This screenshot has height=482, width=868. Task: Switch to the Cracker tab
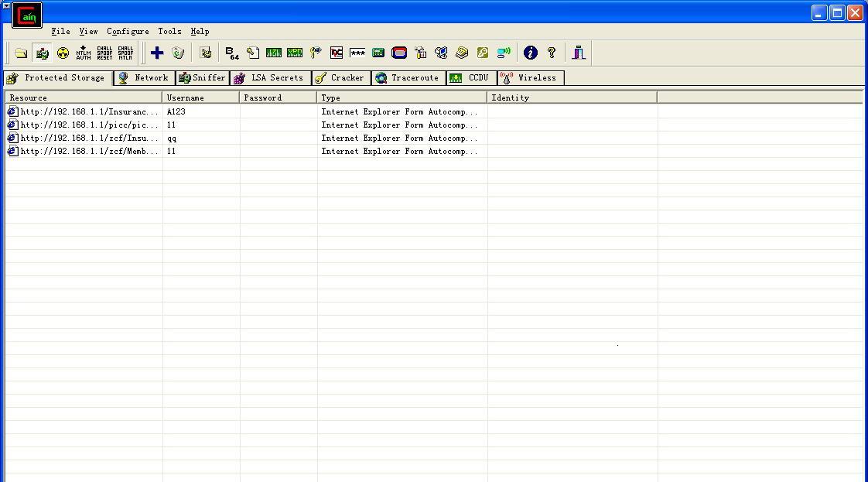pyautogui.click(x=340, y=78)
